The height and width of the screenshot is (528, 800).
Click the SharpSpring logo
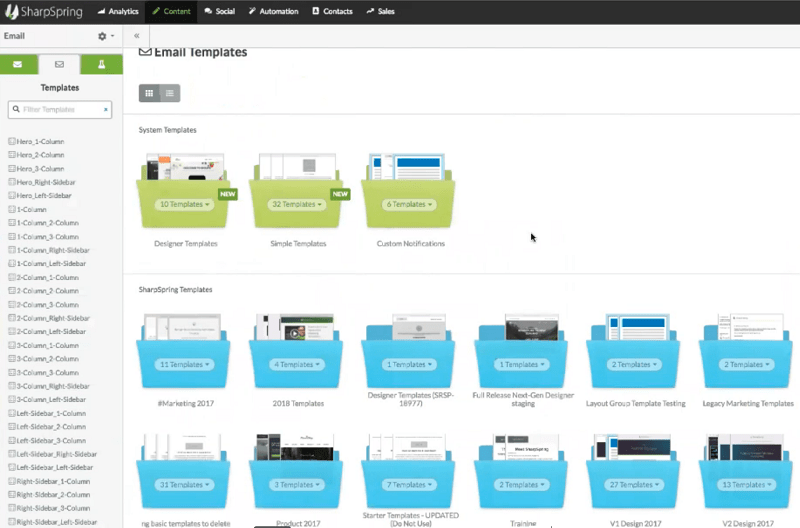tap(45, 11)
